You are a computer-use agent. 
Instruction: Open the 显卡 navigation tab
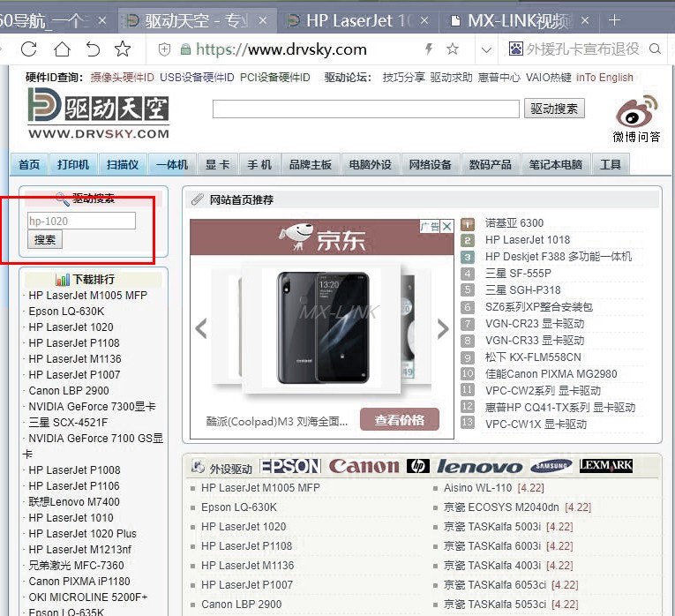tap(217, 164)
